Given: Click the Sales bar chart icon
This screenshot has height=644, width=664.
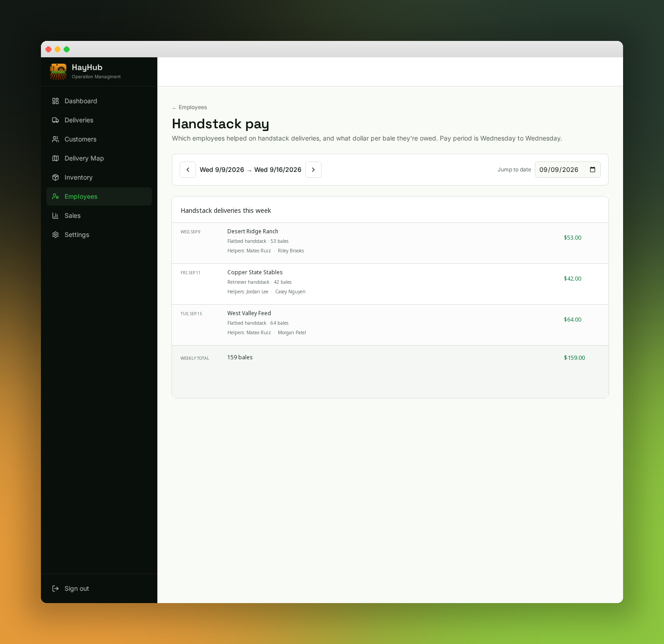Looking at the screenshot, I should (x=55, y=216).
